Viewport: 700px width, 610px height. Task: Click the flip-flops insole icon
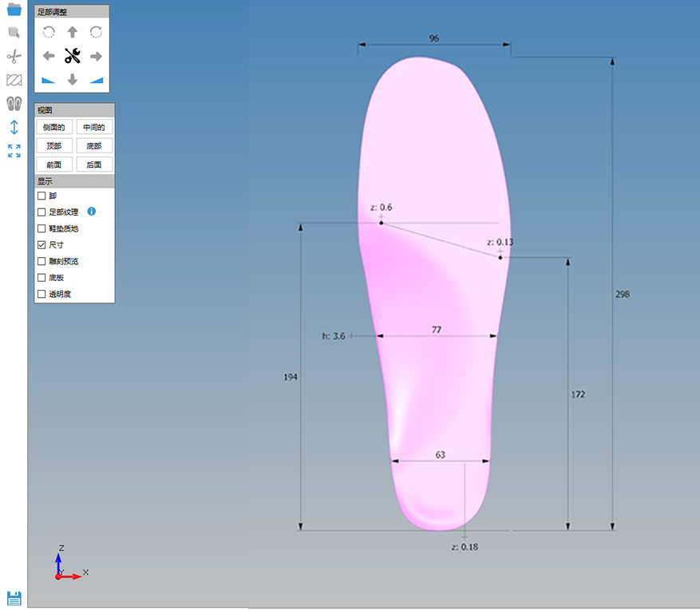tap(14, 103)
